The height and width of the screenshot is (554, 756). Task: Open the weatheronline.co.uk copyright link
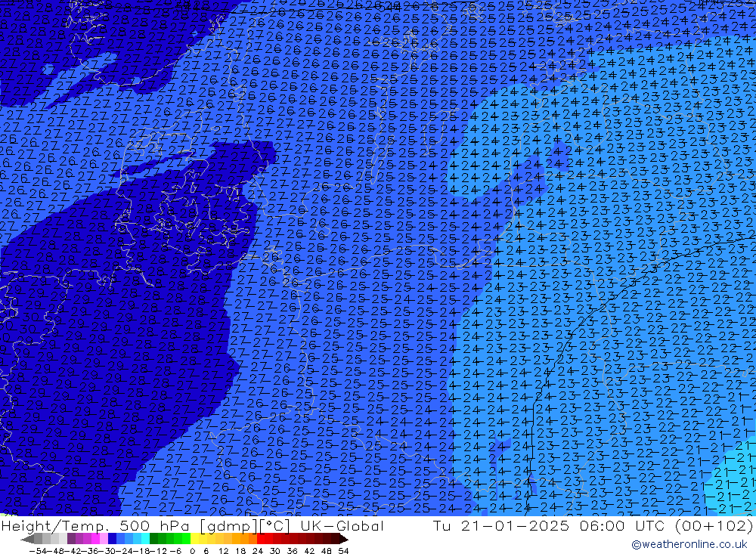689,544
